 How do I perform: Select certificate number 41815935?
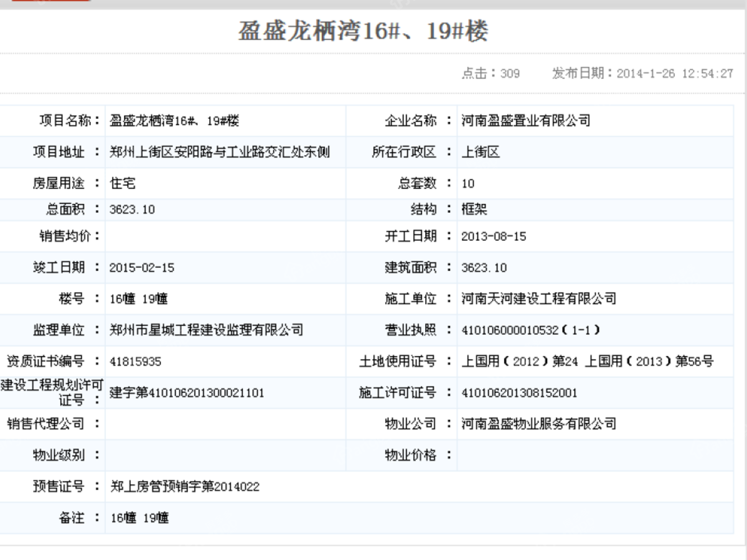(x=136, y=361)
